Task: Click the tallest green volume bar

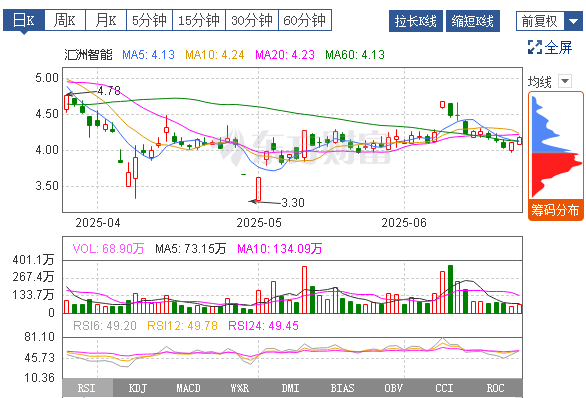Action: point(450,289)
